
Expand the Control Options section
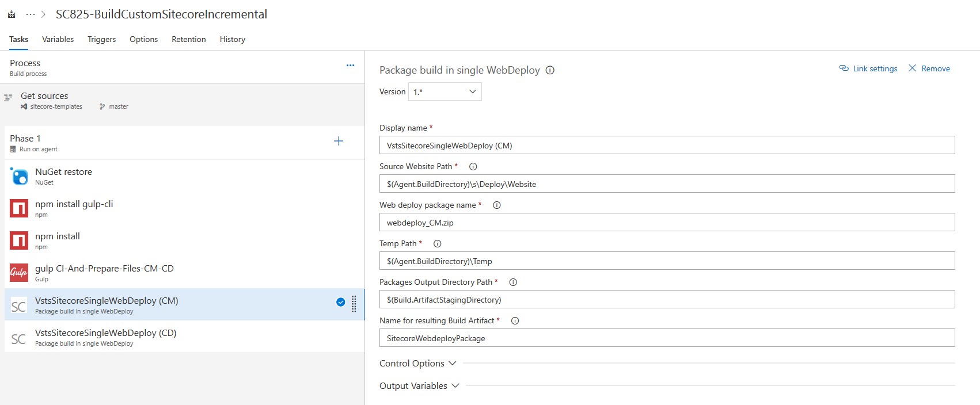coord(417,364)
